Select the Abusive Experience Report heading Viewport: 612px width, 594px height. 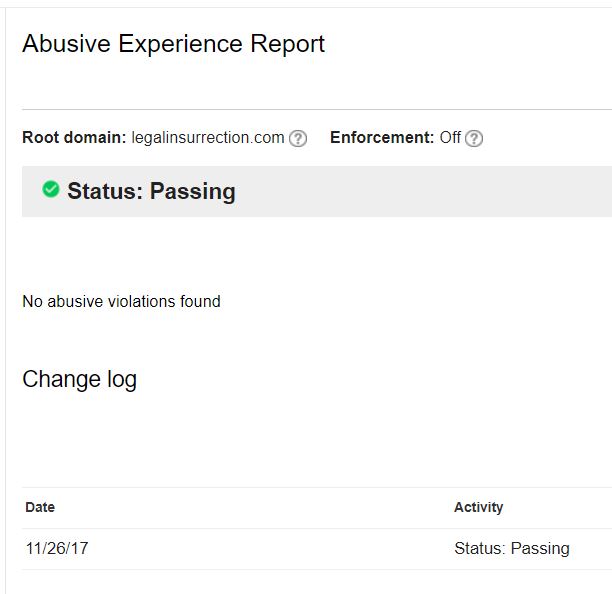click(173, 43)
